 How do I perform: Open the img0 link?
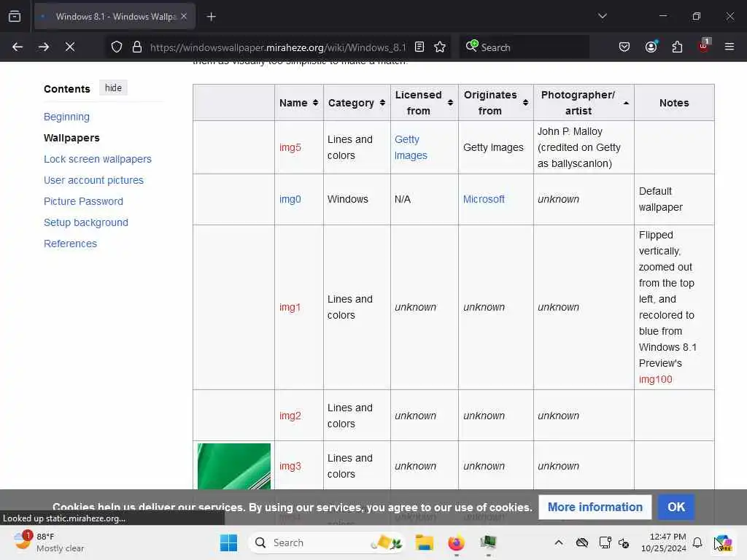[290, 199]
